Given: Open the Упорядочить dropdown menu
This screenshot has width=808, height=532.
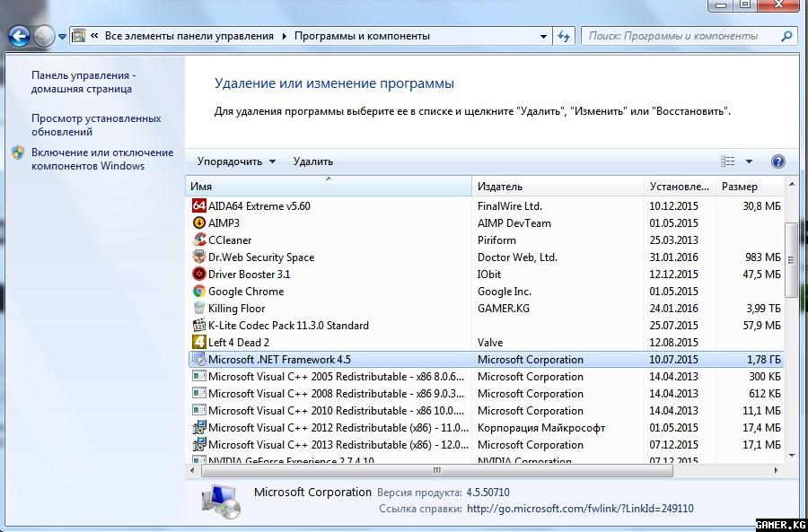Looking at the screenshot, I should click(236, 161).
